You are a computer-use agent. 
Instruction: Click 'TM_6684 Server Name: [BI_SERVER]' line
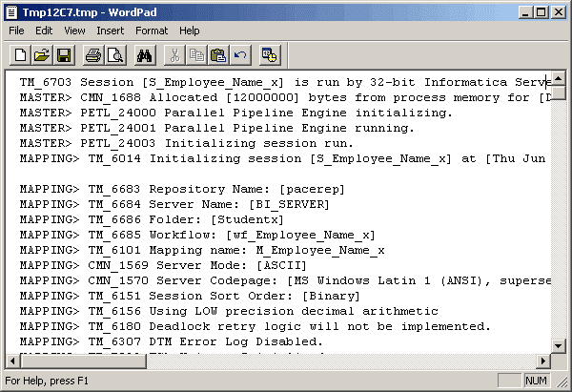coord(174,204)
